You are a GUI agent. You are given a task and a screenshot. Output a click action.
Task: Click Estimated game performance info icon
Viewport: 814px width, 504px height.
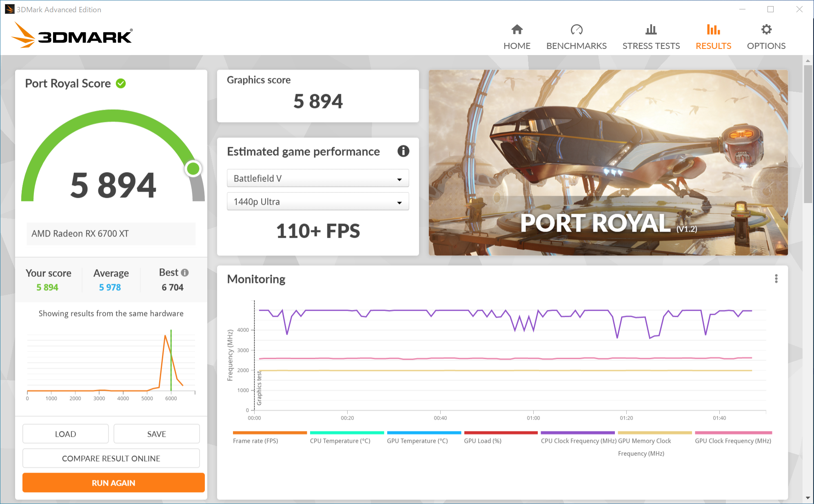point(403,151)
